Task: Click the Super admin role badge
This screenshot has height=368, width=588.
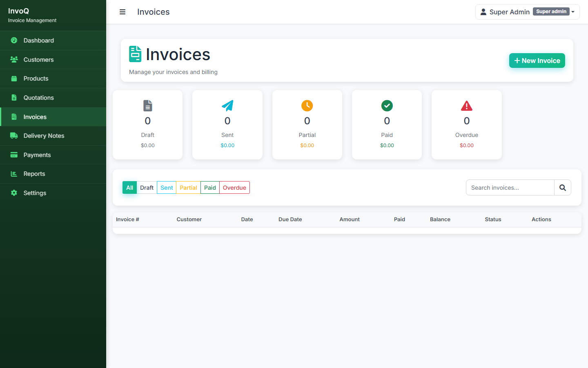Action: pyautogui.click(x=551, y=11)
